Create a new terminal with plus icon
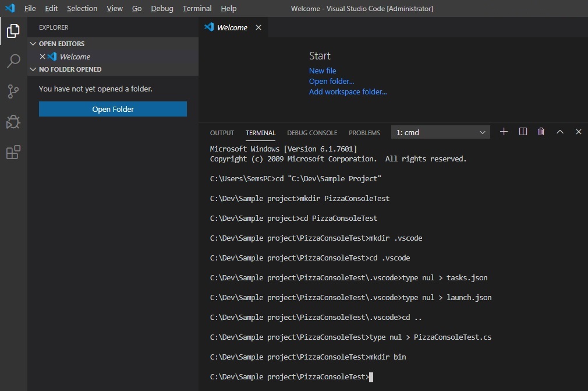The image size is (588, 391). [504, 132]
